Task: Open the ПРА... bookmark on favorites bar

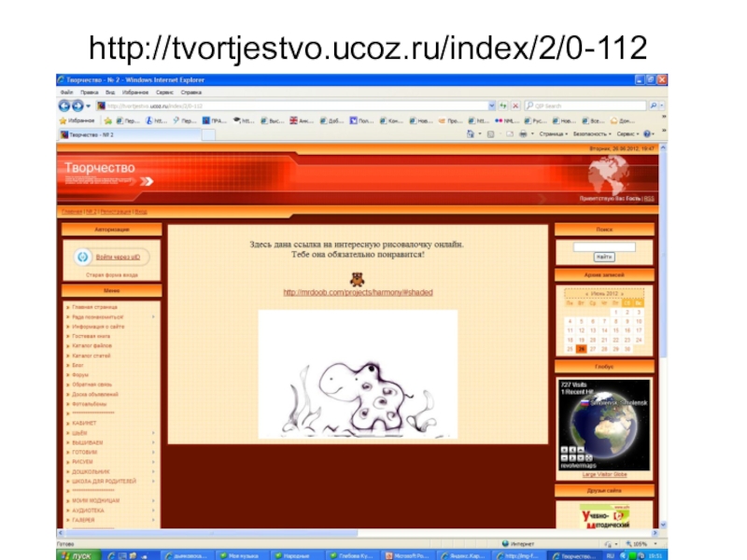Action: coord(215,120)
